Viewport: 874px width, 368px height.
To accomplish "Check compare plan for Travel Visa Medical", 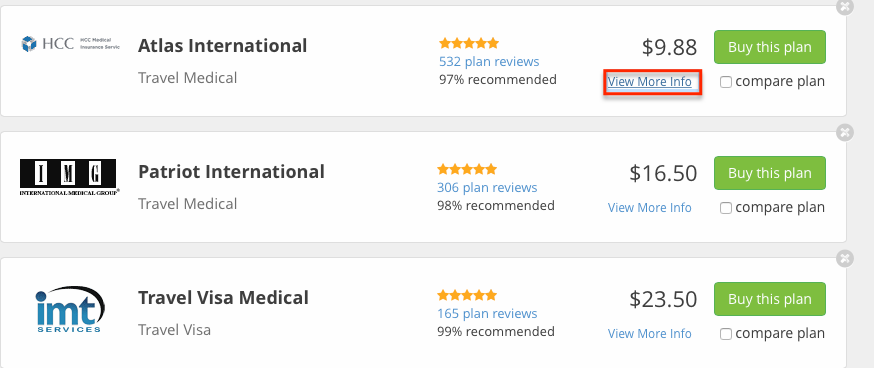I will pos(726,334).
